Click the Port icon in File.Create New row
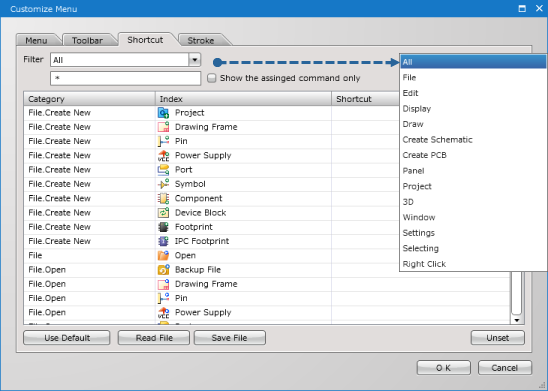Screen dimensions: 548x391 coord(163,170)
